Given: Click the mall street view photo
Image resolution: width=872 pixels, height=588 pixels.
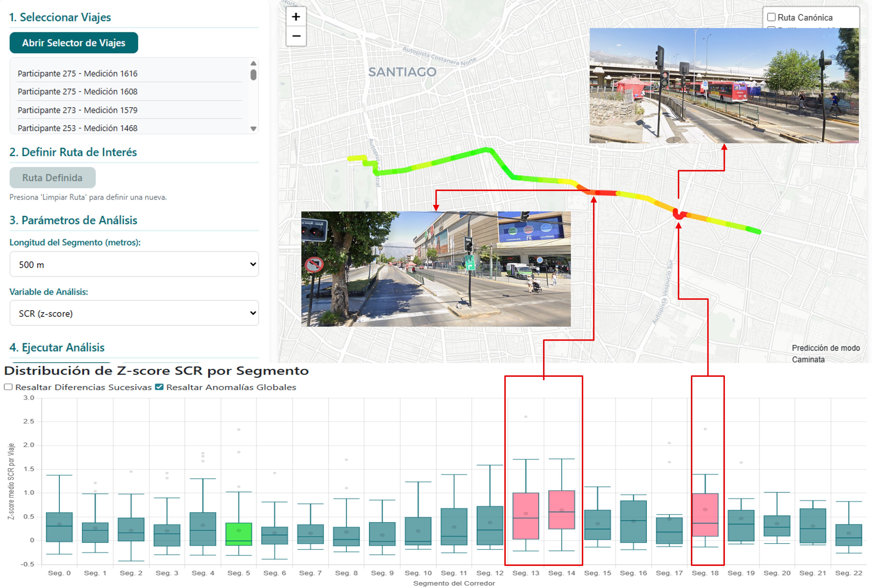Looking at the screenshot, I should [x=435, y=268].
